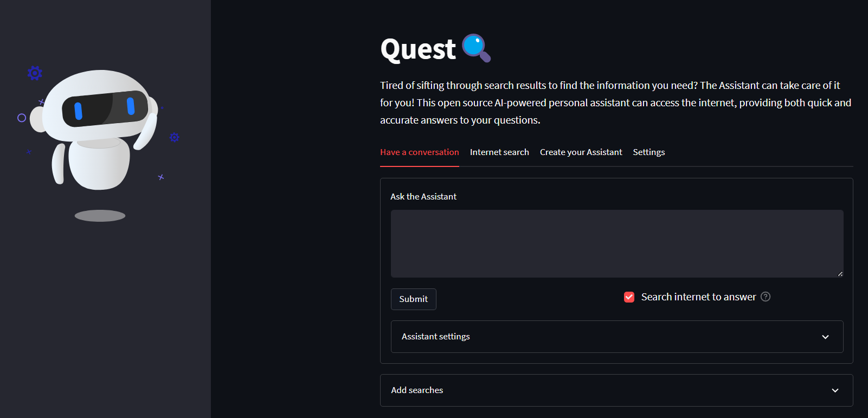Click the help question mark icon
This screenshot has width=868, height=418.
(x=766, y=297)
